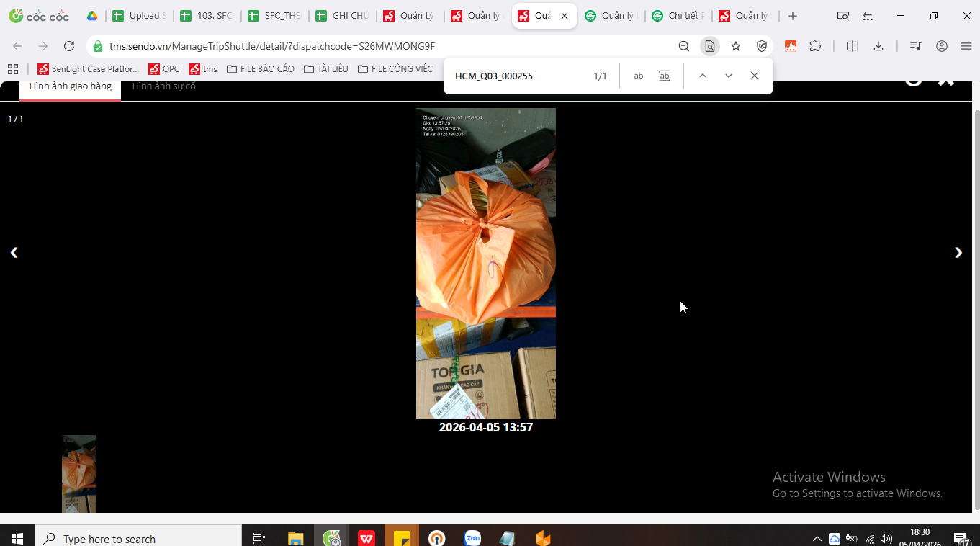Go to the next image with the right arrow
Screen dimensions: 980x546
coord(958,252)
